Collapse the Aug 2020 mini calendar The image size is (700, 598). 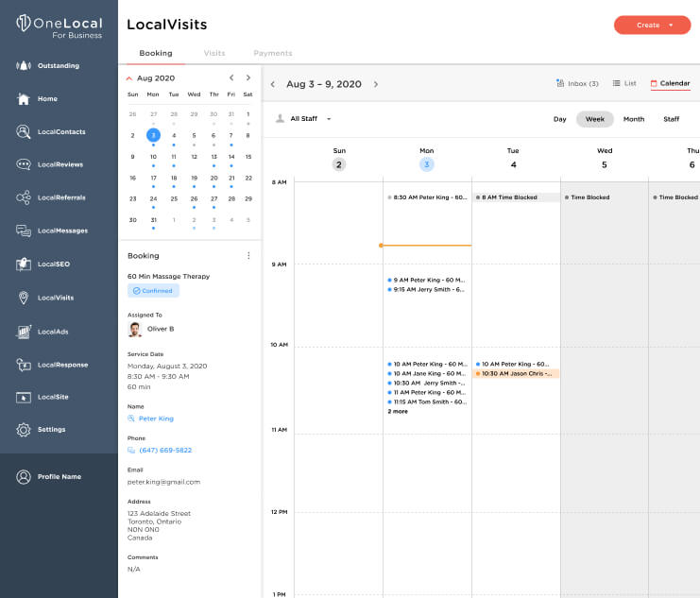129,78
